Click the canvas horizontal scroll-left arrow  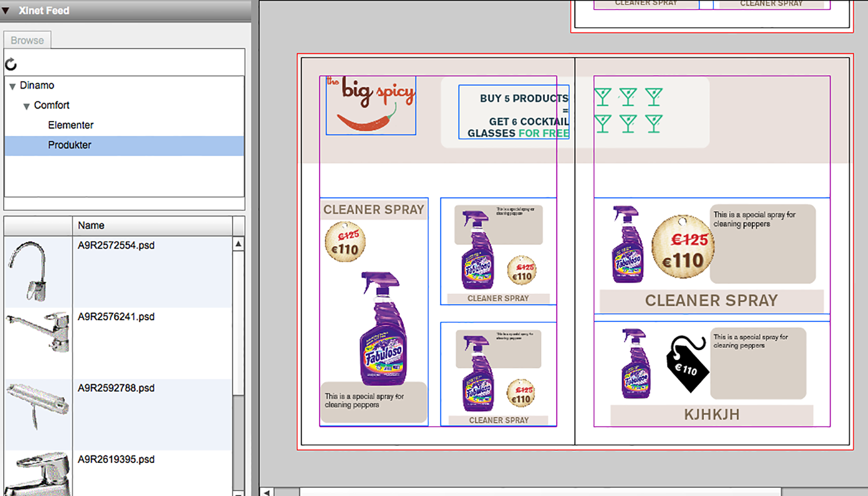point(266,492)
